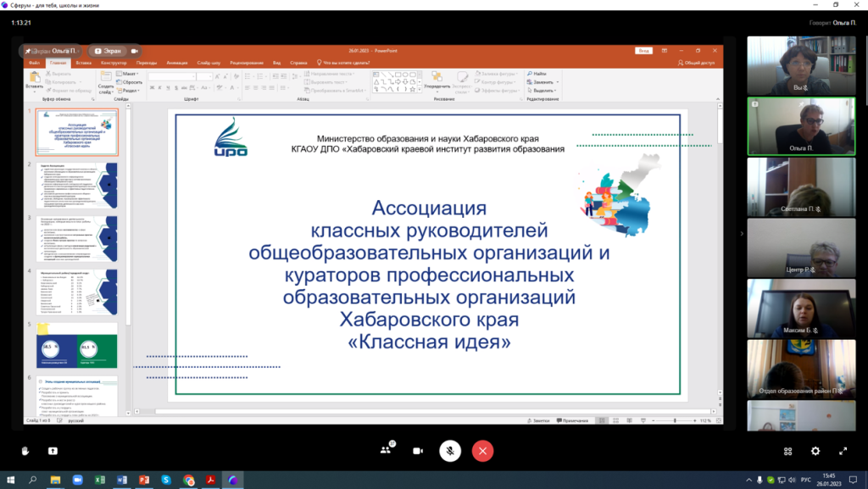868x489 pixels.
Task: Open the Упорядочить arrange dropdown
Action: click(437, 82)
